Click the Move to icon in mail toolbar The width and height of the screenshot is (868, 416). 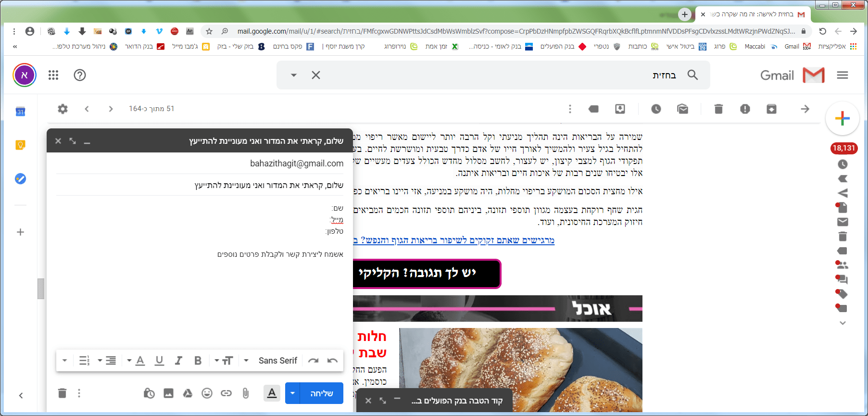tap(620, 109)
